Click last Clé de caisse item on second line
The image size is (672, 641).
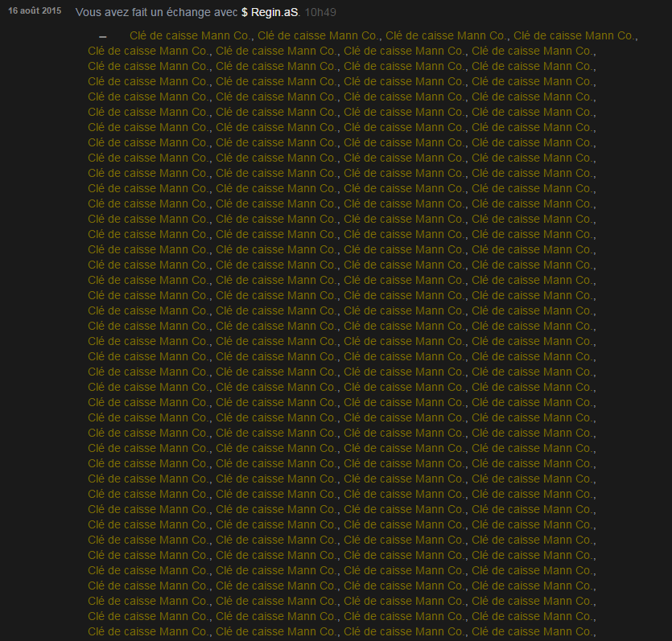coord(533,51)
